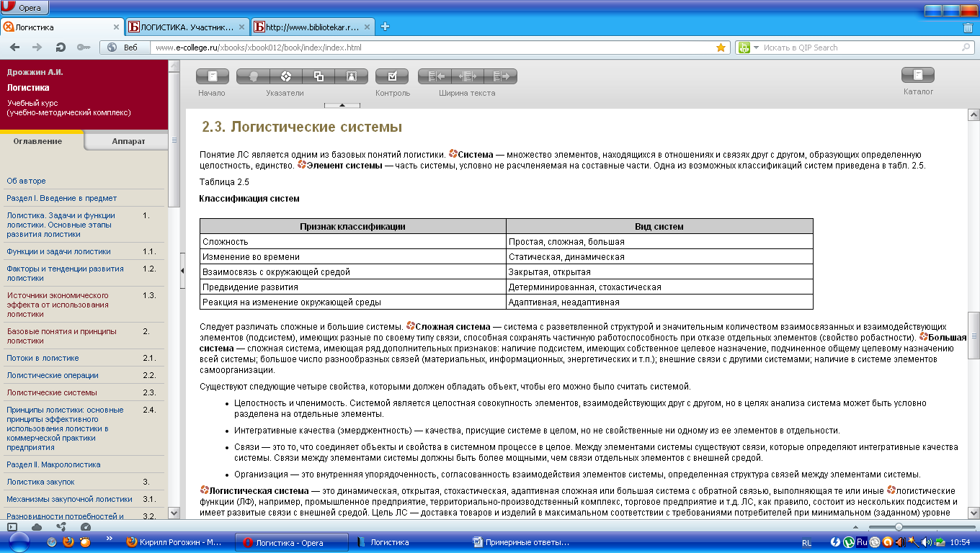Click the Opera Unite icon in status bar

pyautogui.click(x=61, y=527)
